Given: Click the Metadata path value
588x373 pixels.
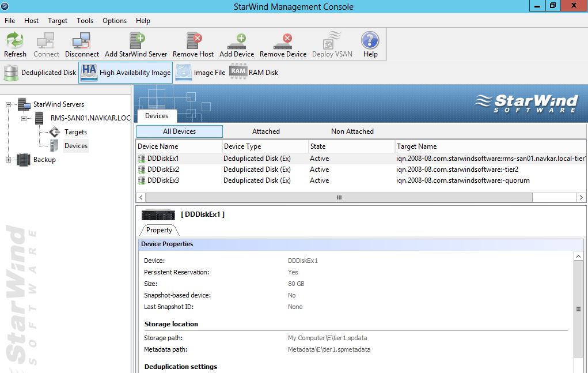Looking at the screenshot, I should click(329, 349).
